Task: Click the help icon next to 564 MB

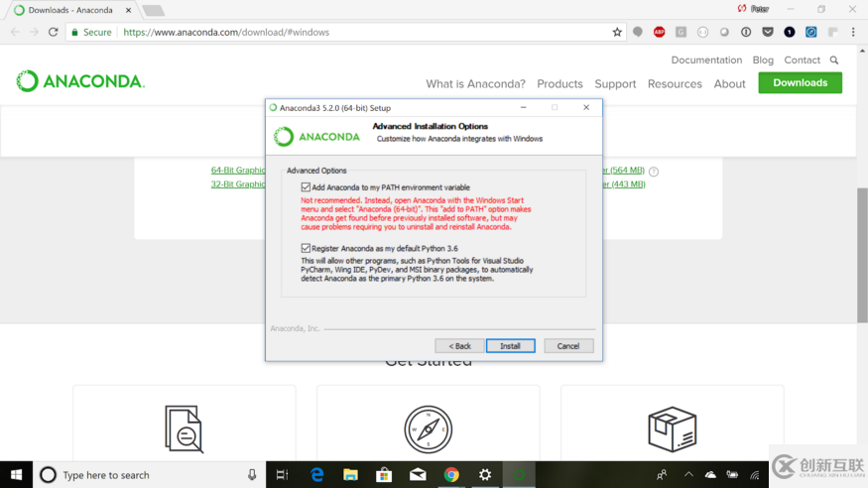Action: (654, 172)
